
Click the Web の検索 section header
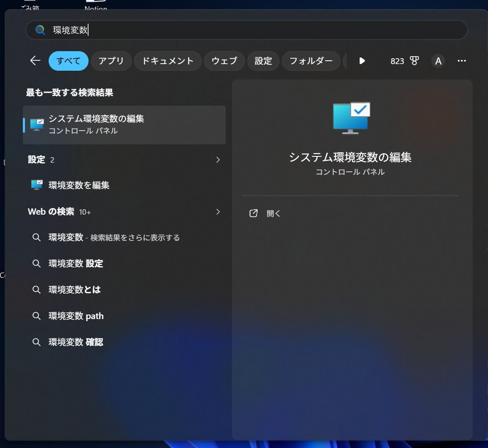51,212
